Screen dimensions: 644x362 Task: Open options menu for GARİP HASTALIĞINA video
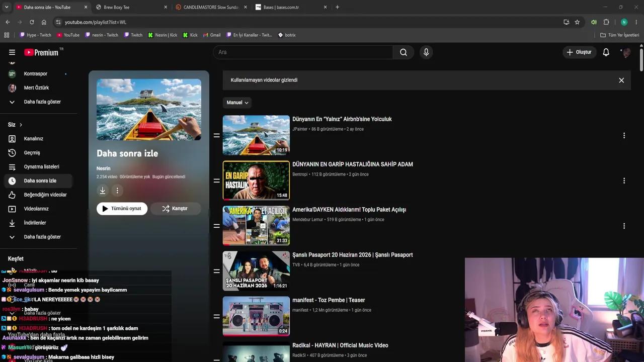pyautogui.click(x=624, y=181)
